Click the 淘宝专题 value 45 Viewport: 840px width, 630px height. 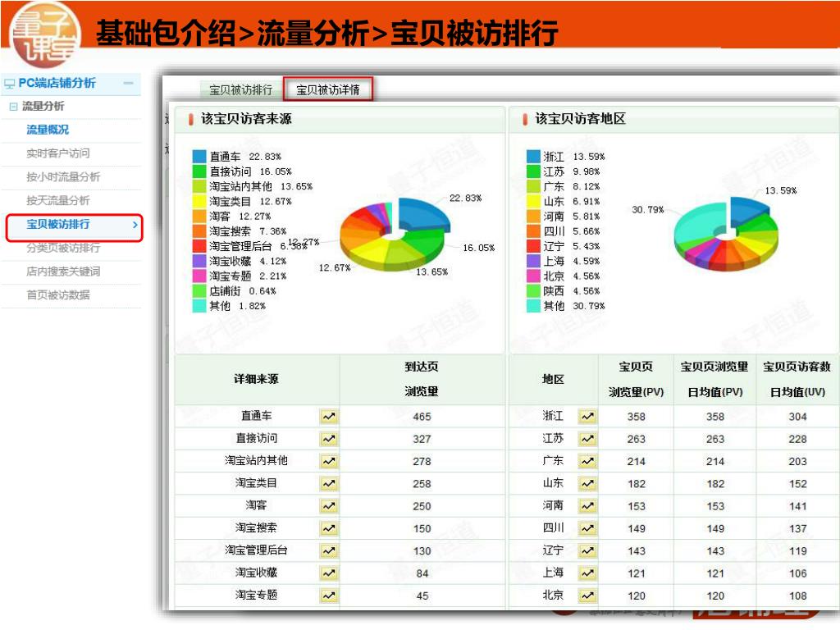(x=422, y=596)
